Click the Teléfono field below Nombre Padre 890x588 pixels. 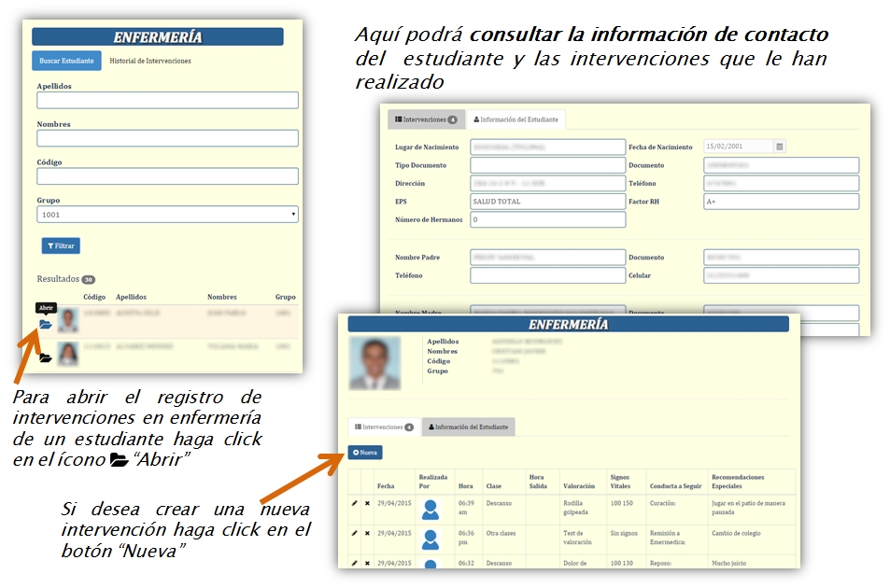548,275
